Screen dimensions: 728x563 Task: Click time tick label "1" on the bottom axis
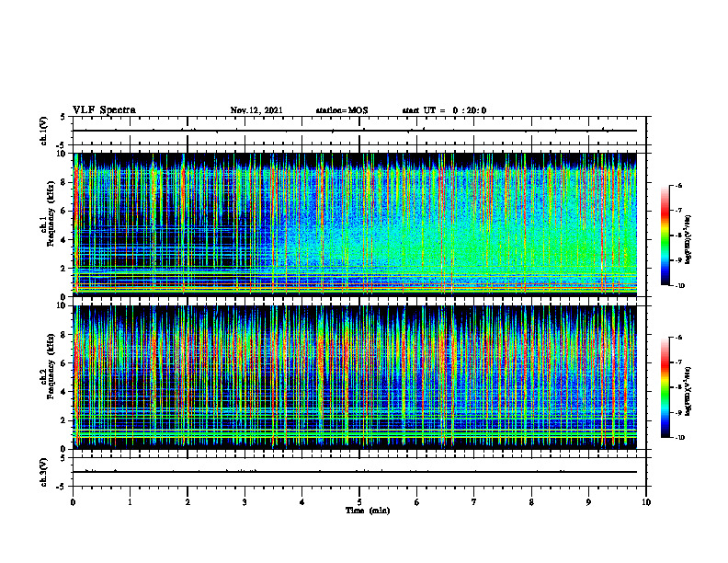click(x=130, y=502)
